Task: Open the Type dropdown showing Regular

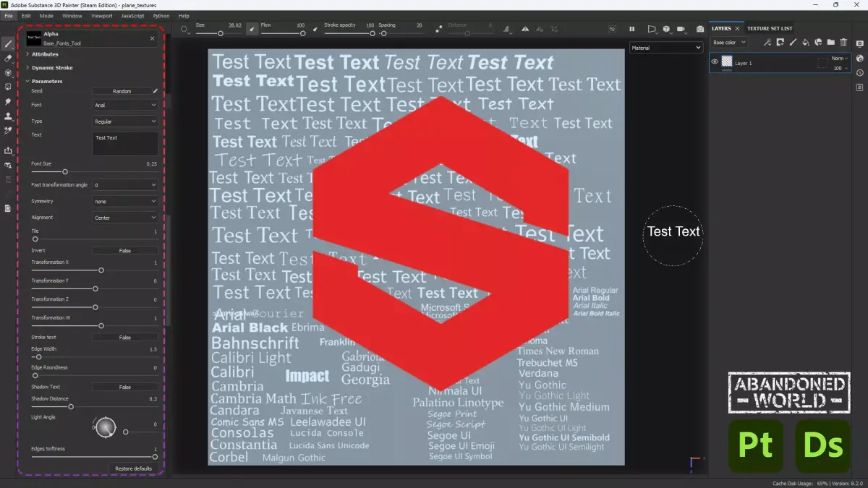Action: pos(124,121)
